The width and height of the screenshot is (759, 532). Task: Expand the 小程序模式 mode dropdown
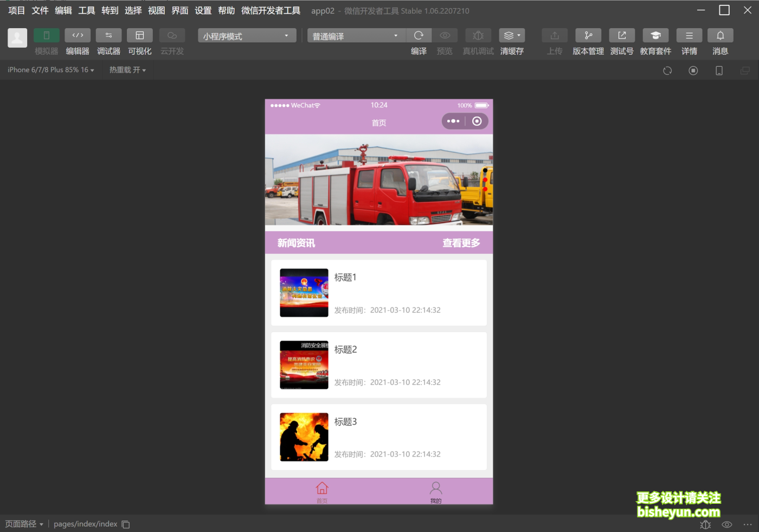[x=247, y=36]
